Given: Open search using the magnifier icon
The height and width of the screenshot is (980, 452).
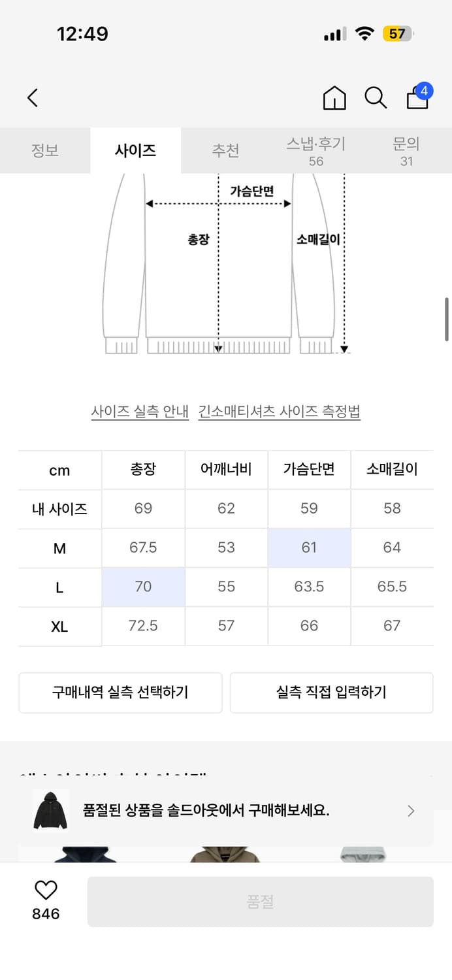Looking at the screenshot, I should 374,98.
